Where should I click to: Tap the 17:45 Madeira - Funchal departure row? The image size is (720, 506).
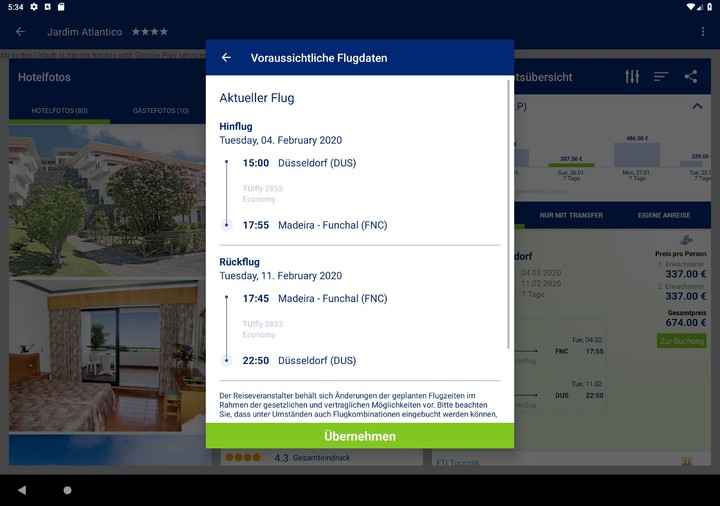315,298
